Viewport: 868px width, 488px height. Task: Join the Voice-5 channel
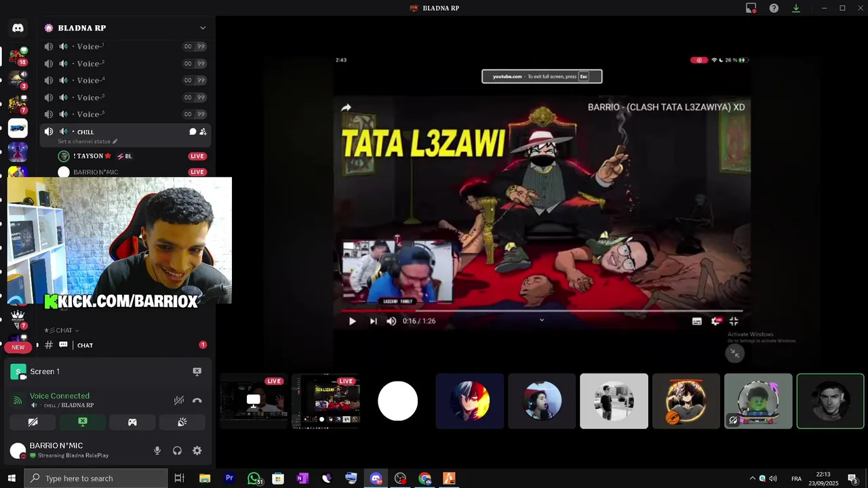click(x=125, y=115)
